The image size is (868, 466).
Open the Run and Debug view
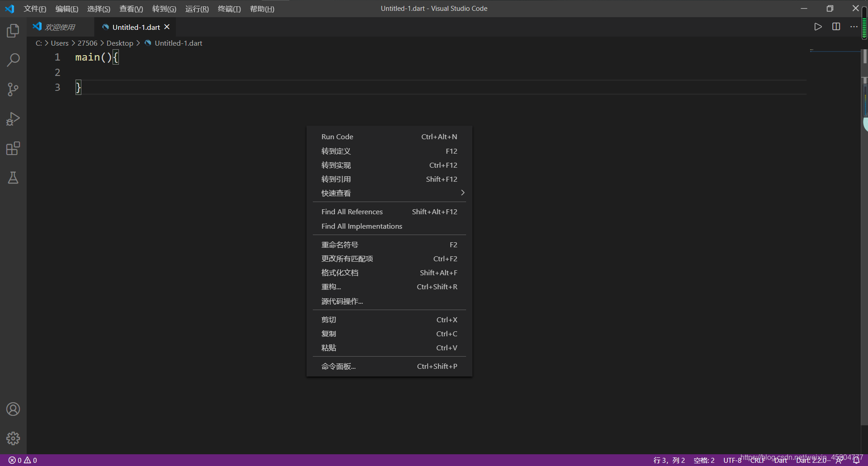[13, 119]
